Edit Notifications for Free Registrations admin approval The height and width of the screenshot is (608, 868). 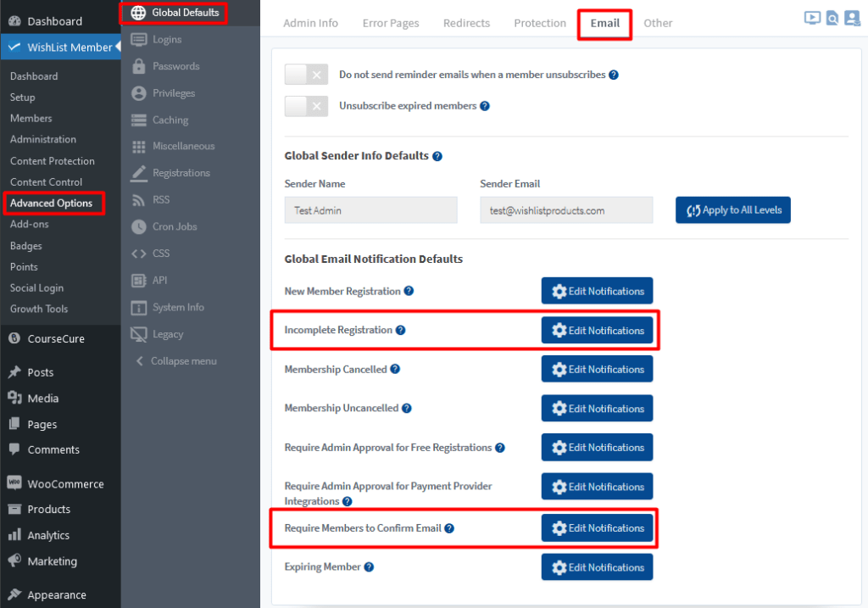click(x=597, y=448)
